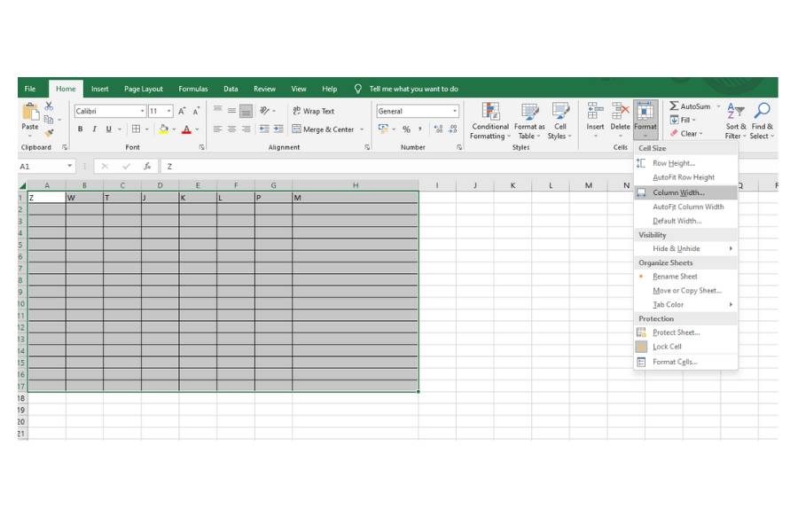Apply Comma Style

point(420,129)
